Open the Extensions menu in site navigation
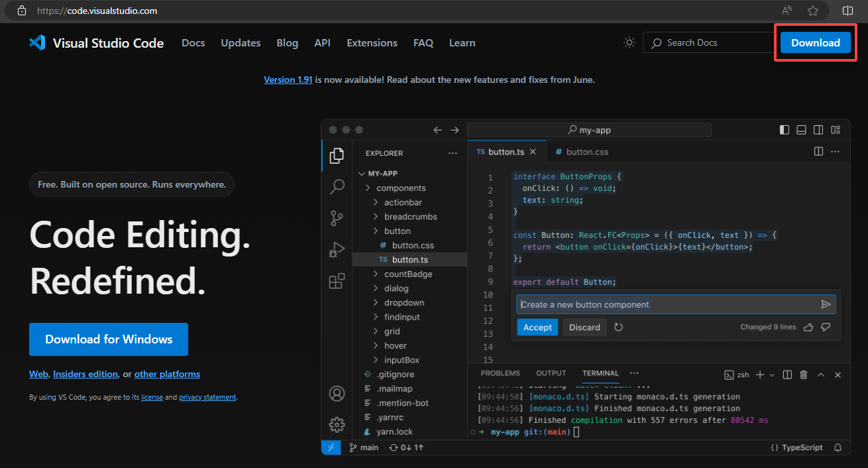 [x=372, y=42]
